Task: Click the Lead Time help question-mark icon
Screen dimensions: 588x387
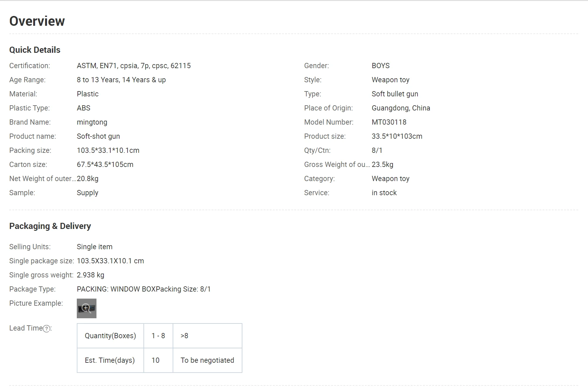Action: [46, 329]
